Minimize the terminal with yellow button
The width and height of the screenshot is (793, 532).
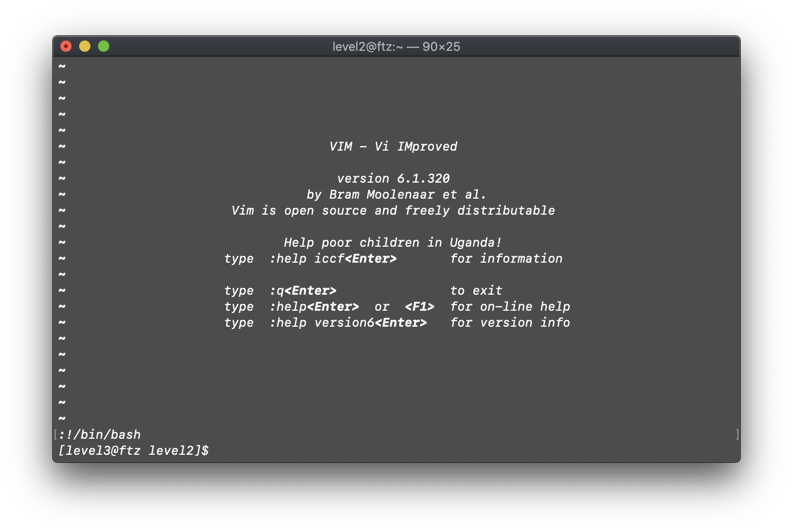(85, 46)
